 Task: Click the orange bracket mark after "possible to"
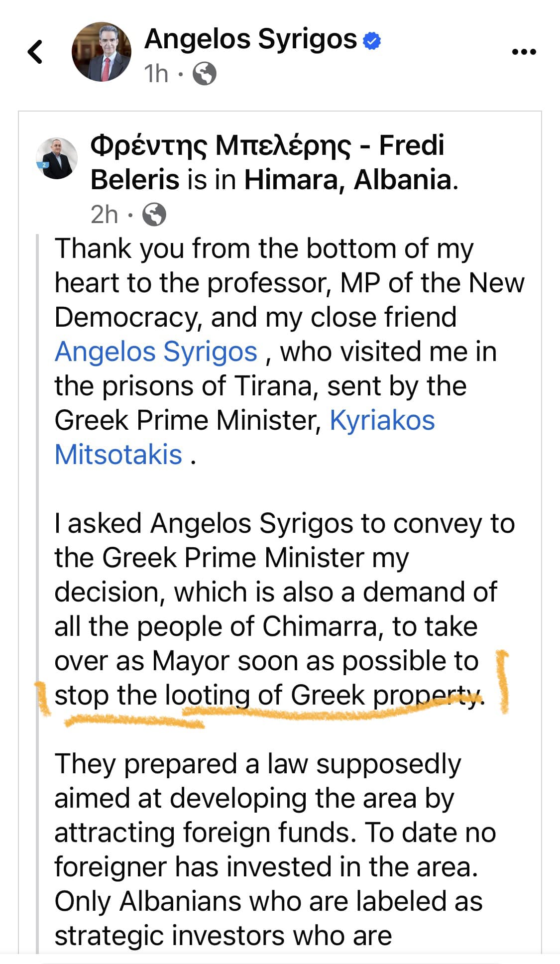point(503,681)
